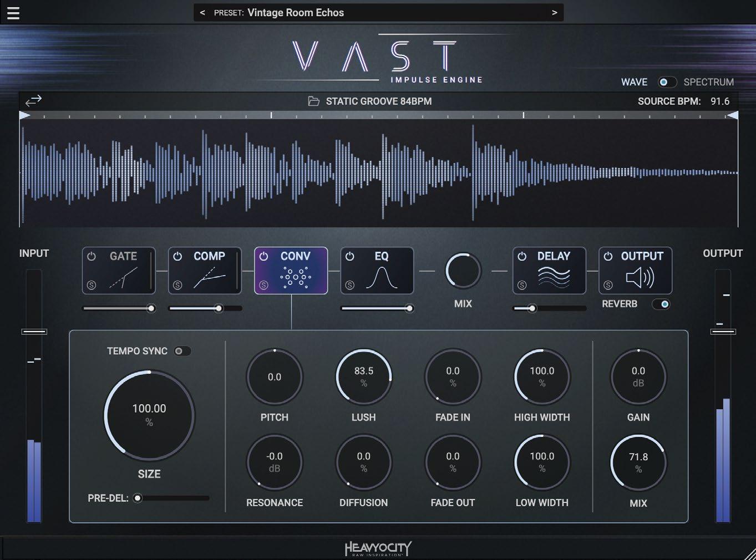Click the FADE OUT knob
The height and width of the screenshot is (560, 756).
pyautogui.click(x=453, y=463)
